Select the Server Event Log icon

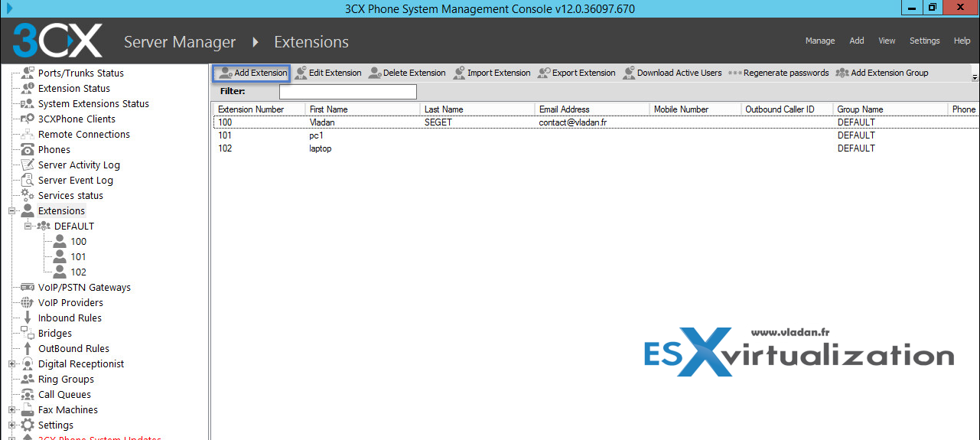(28, 180)
